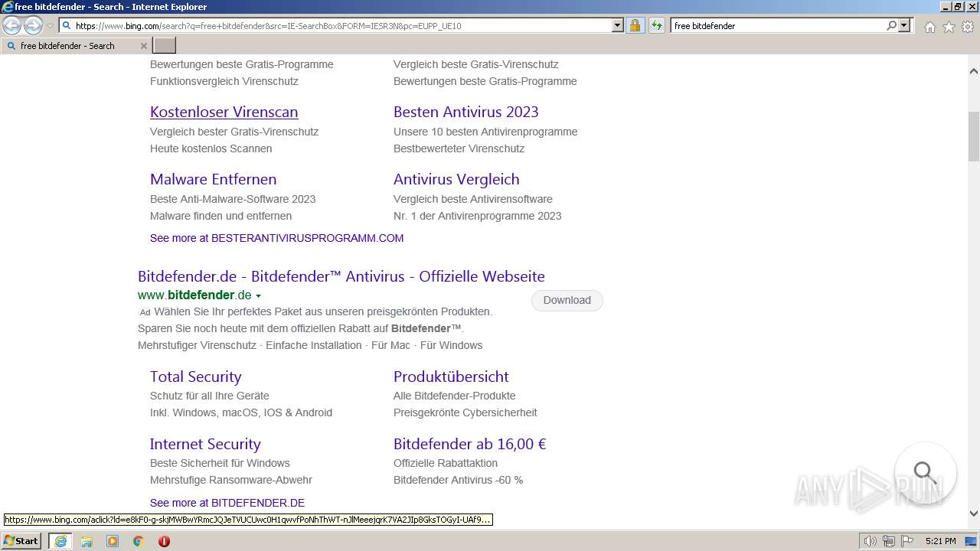Screen dimensions: 980x551
Task: Click the refresh/compatibility icon
Action: point(656,25)
